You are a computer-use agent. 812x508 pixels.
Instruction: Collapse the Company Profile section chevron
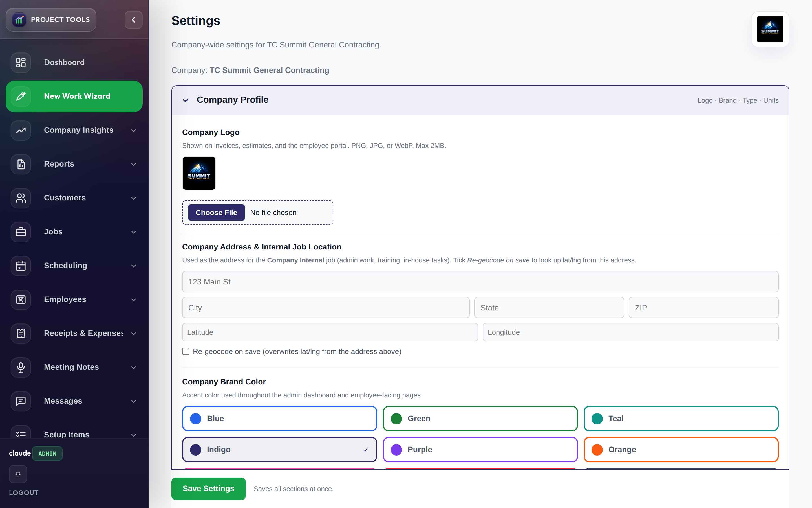coord(186,100)
